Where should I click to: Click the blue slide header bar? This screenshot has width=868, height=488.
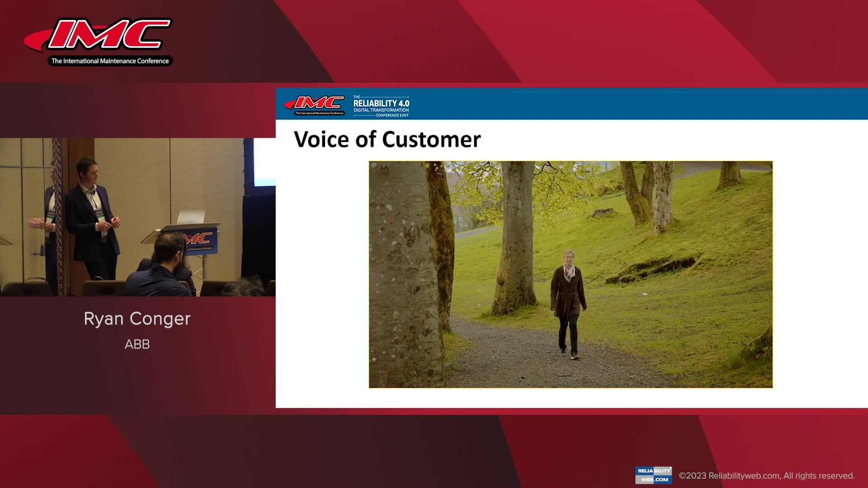[633, 104]
